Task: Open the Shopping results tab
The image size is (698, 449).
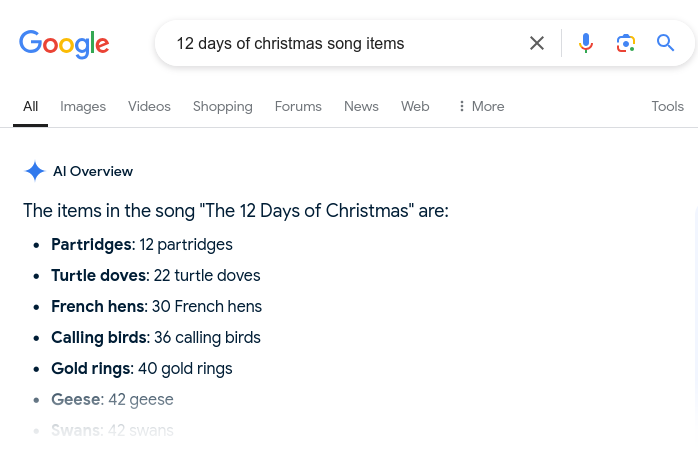Action: [x=222, y=106]
